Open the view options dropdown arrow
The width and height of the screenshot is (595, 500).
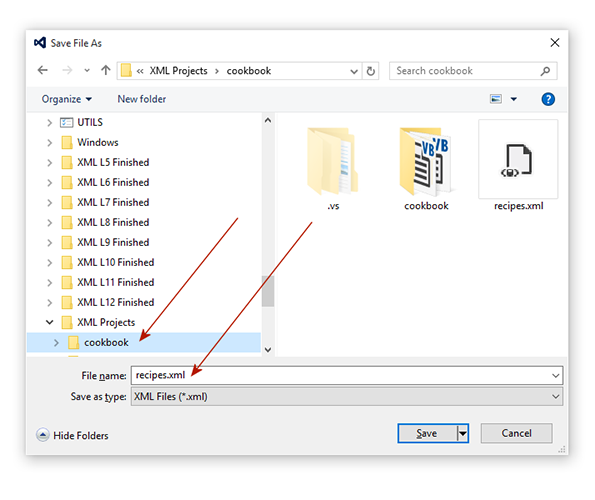pyautogui.click(x=514, y=99)
